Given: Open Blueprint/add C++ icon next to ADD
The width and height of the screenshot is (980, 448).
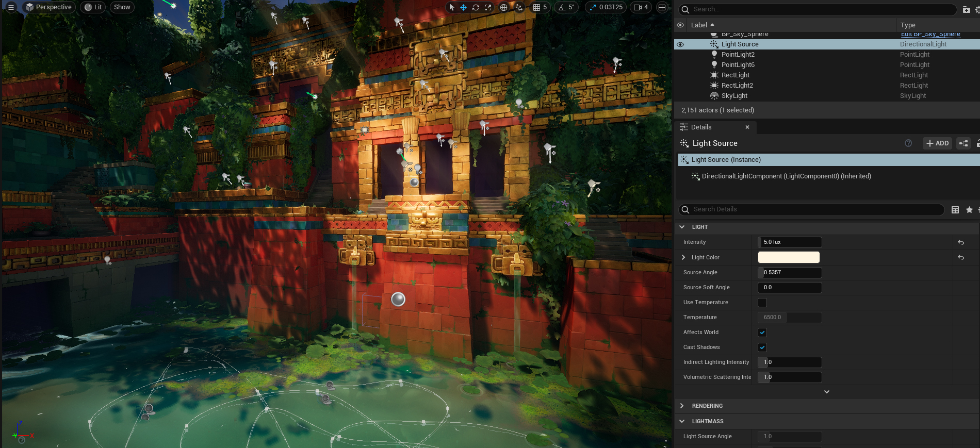Looking at the screenshot, I should coord(963,143).
